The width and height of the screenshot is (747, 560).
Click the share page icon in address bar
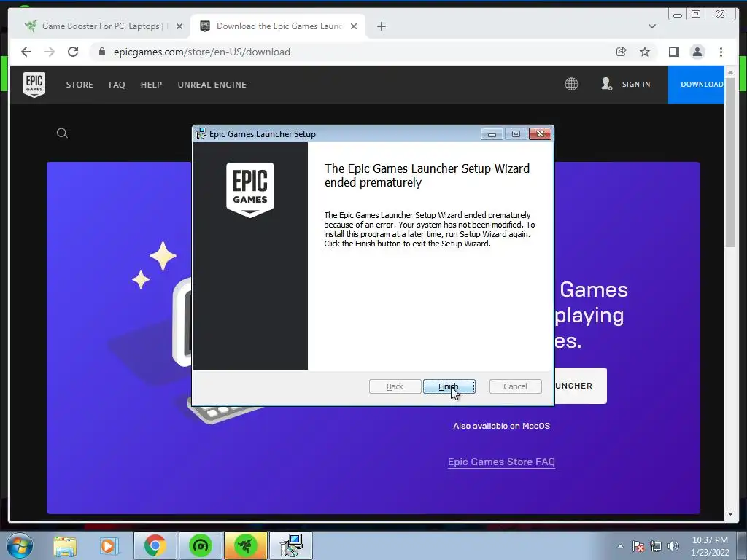point(621,52)
